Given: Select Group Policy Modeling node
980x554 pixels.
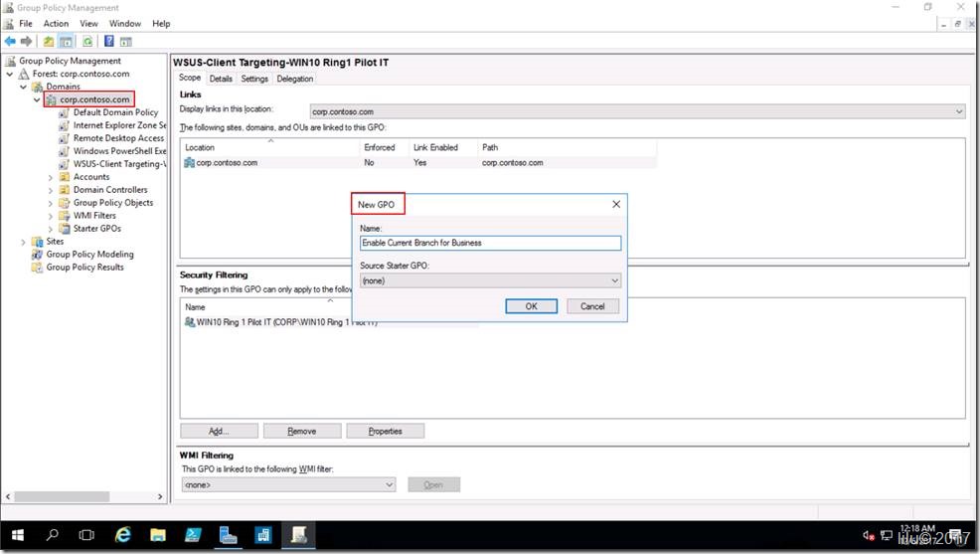Looking at the screenshot, I should pos(89,255).
